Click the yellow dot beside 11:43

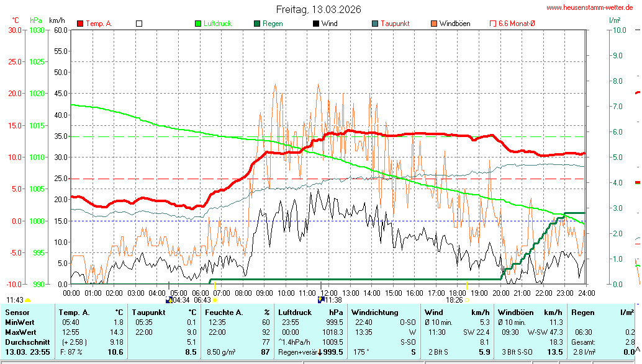click(28, 300)
